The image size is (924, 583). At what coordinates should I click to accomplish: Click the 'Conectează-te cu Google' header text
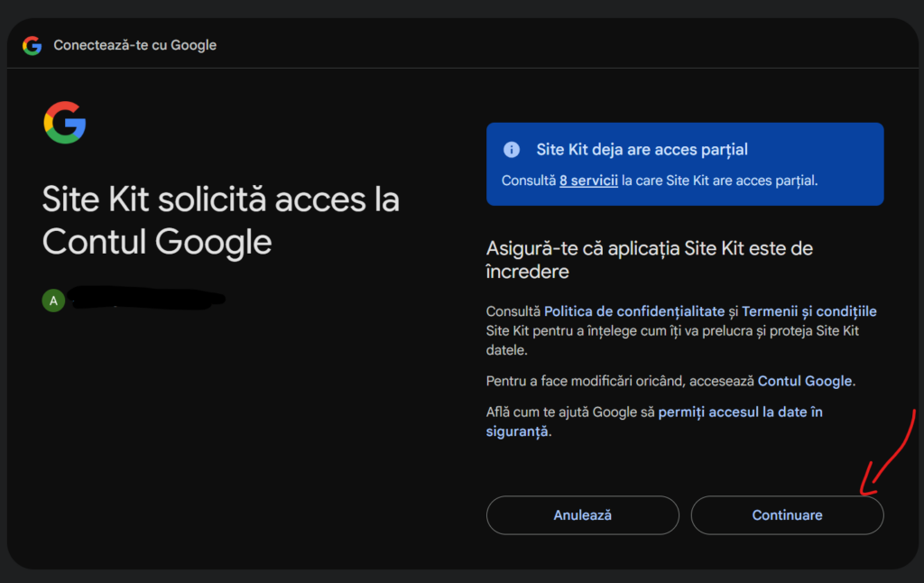tap(135, 45)
